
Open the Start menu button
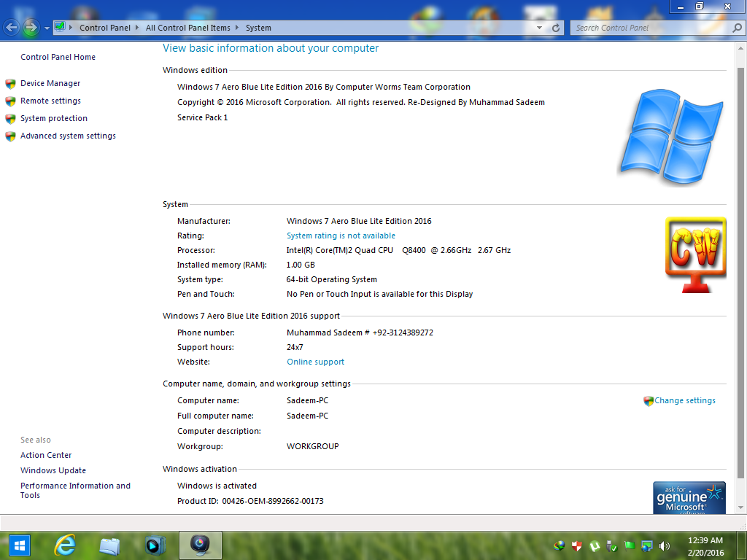pyautogui.click(x=20, y=545)
